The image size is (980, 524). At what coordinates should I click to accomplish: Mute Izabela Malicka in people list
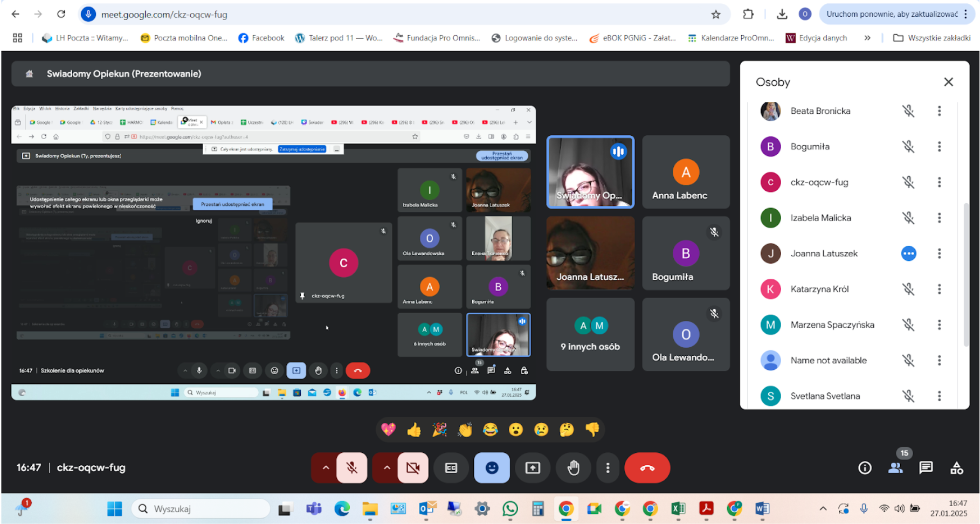pyautogui.click(x=908, y=218)
